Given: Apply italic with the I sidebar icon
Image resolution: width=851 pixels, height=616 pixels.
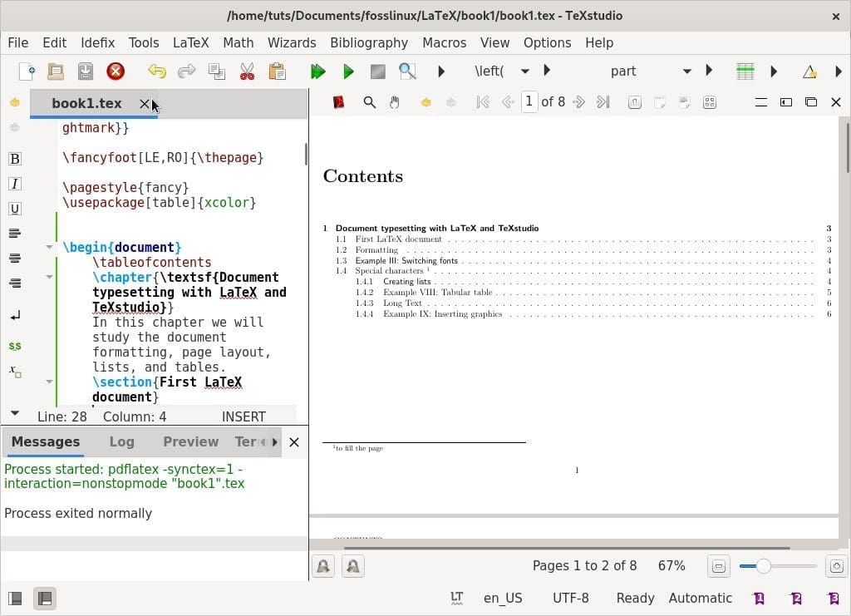Looking at the screenshot, I should pyautogui.click(x=15, y=184).
